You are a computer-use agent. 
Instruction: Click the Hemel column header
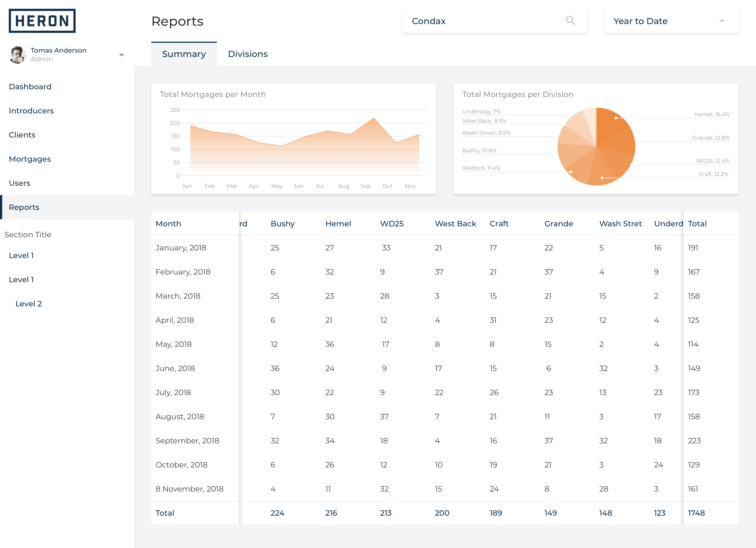338,224
